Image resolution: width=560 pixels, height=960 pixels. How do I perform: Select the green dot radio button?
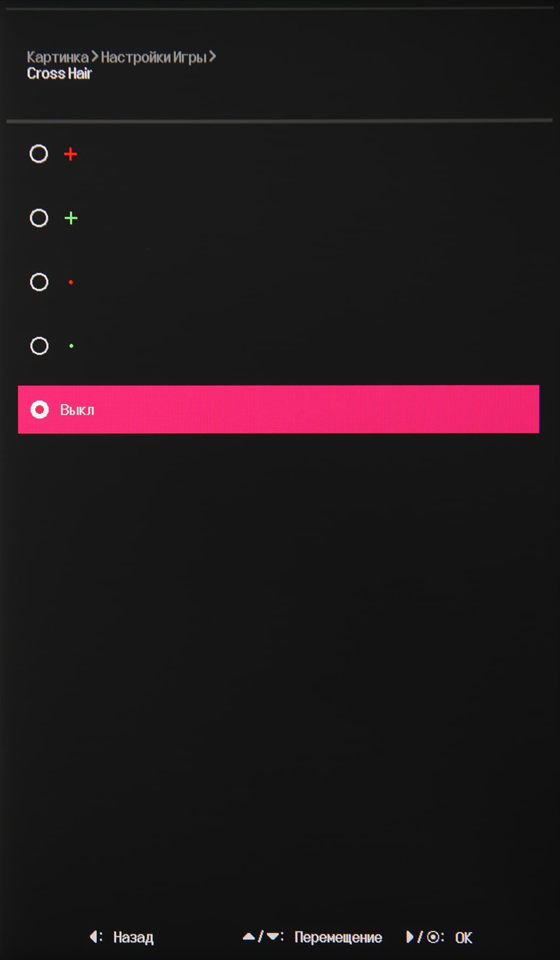39,346
